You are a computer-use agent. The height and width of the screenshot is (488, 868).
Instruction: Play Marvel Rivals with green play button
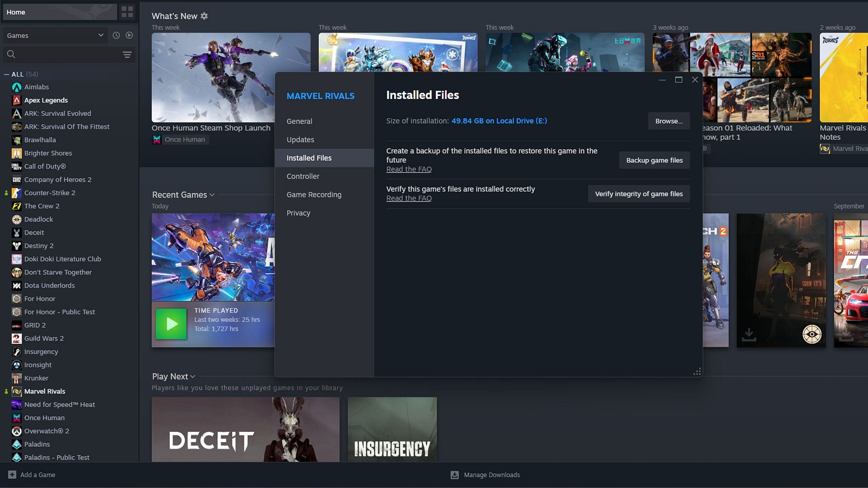(x=171, y=324)
